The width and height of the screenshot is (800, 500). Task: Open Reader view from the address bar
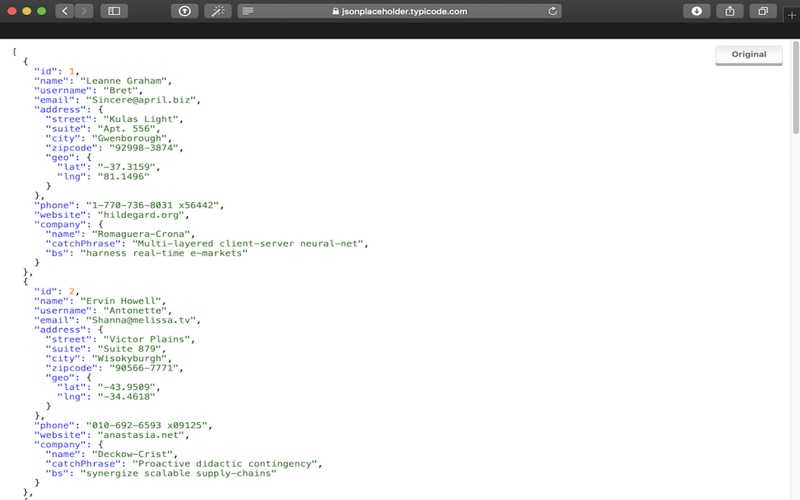pos(248,11)
